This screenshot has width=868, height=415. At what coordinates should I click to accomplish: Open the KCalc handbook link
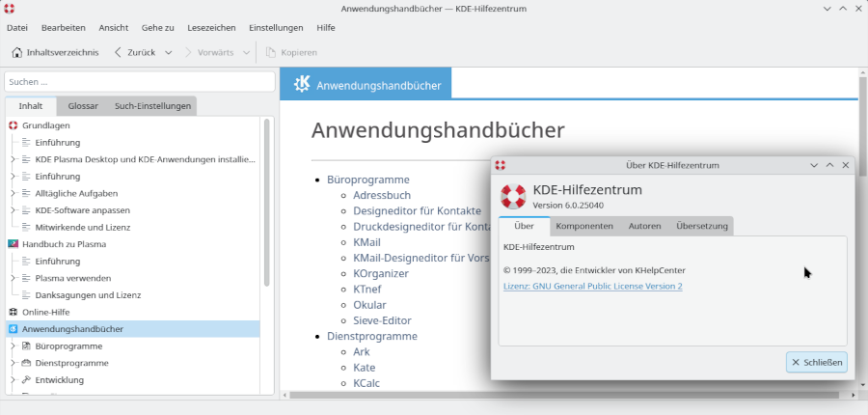coord(366,383)
